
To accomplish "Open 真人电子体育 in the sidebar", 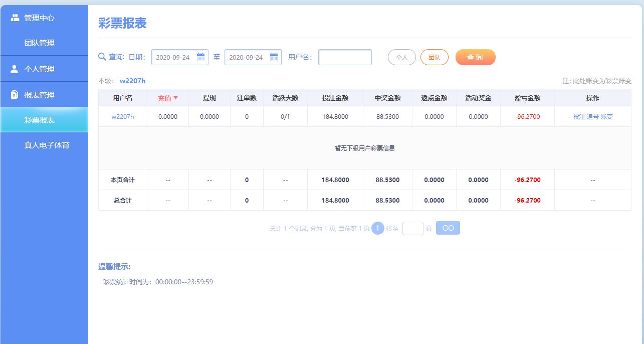I will point(47,145).
